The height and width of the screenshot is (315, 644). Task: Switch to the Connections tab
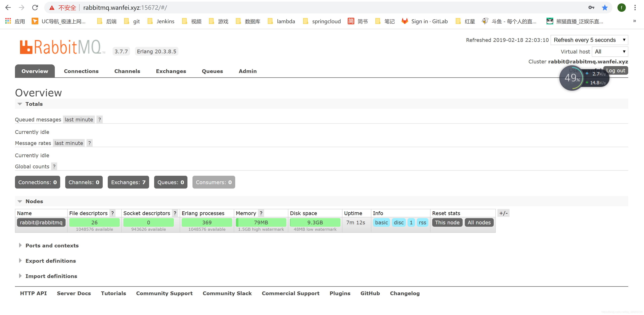pos(81,71)
